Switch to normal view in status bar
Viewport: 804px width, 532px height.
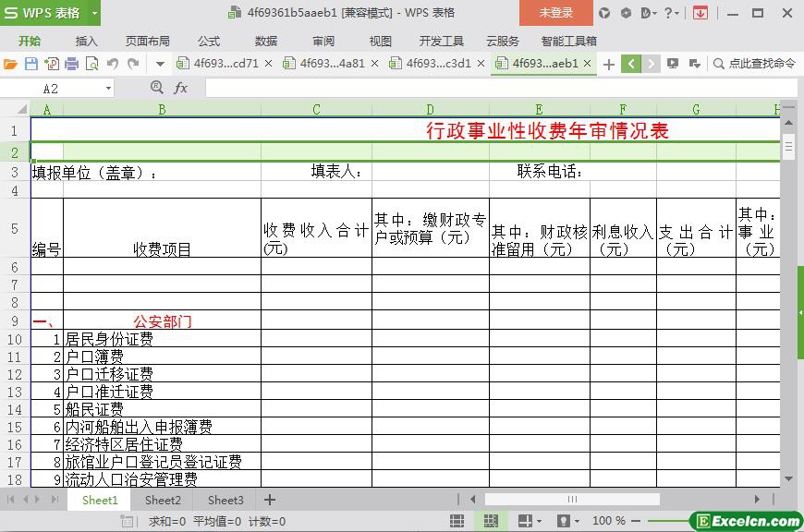coord(457,521)
